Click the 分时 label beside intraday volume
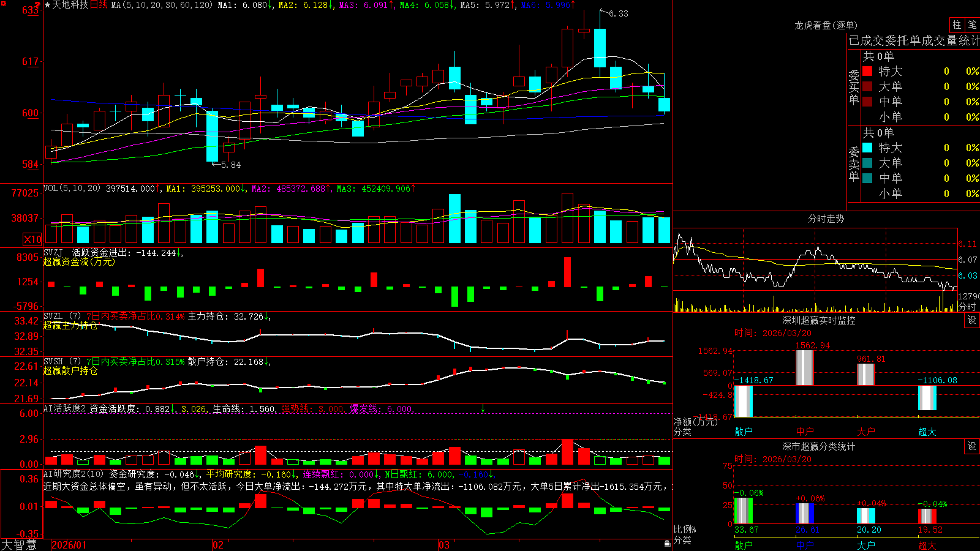 [967, 306]
